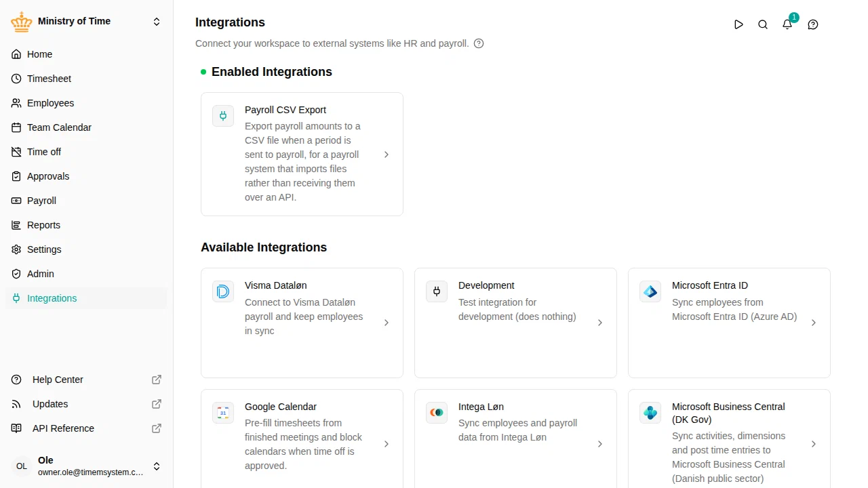Open Team Calendar from the sidebar
Viewport: 868px width, 488px height.
[x=86, y=127]
